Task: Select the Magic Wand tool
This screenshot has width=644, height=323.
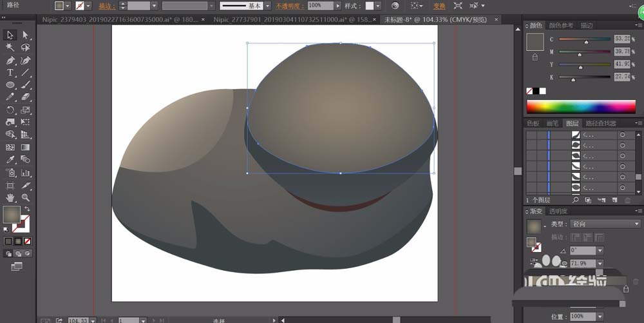Action: coord(10,48)
